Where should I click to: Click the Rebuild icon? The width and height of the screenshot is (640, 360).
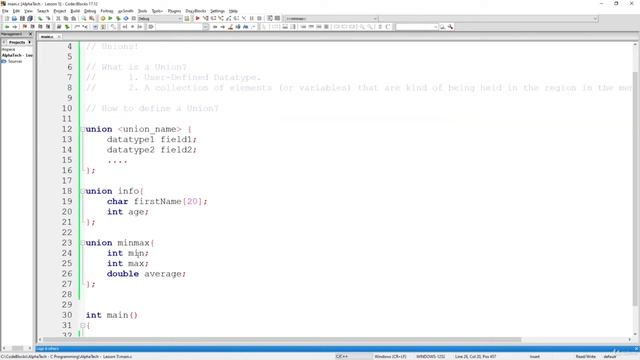126,18
